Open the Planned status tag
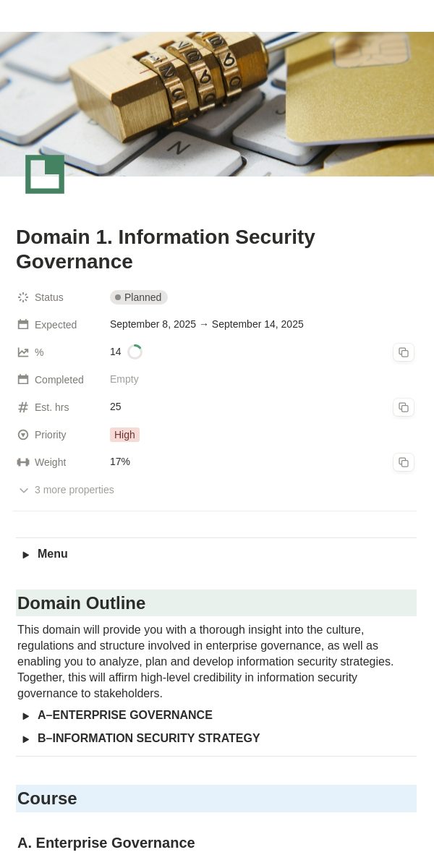 (x=139, y=297)
